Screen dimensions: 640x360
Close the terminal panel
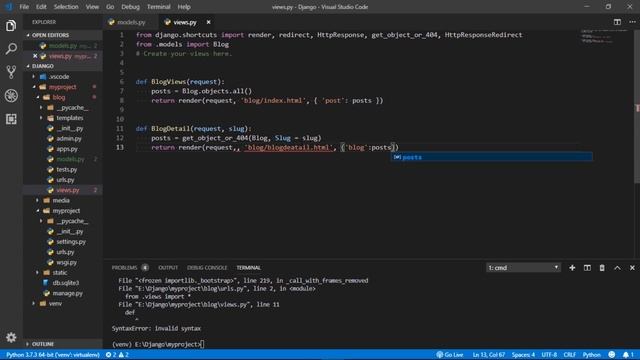[632, 268]
